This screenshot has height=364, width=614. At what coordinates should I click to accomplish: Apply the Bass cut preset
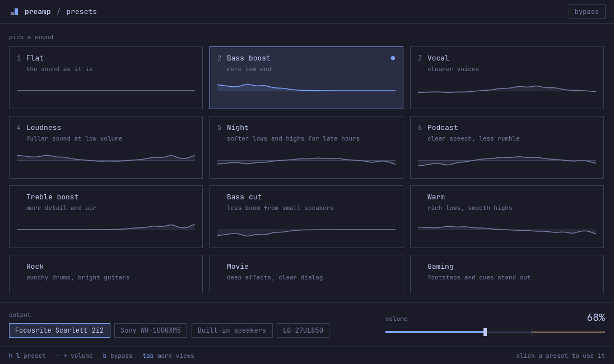306,217
